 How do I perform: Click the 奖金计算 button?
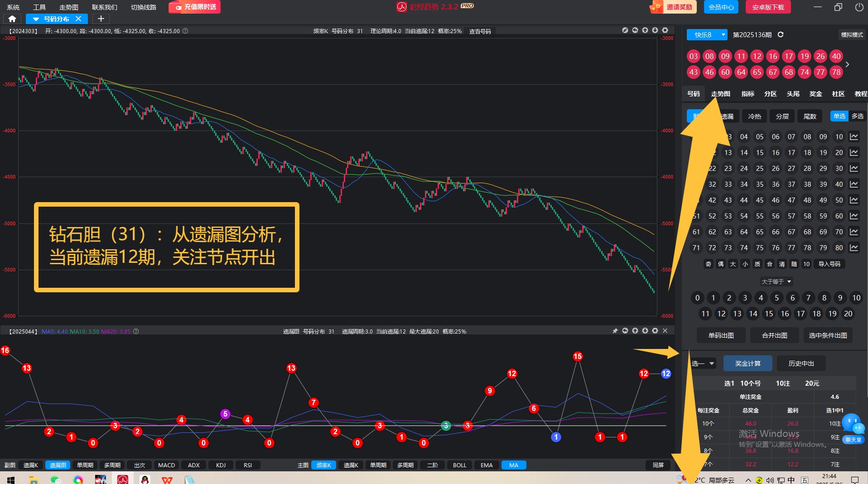[748, 363]
